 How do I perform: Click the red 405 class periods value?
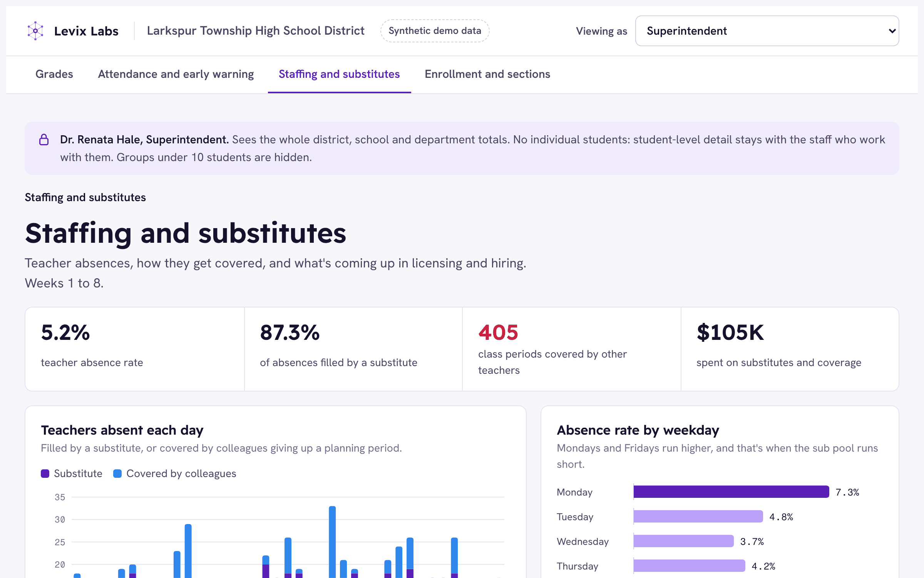click(x=498, y=332)
